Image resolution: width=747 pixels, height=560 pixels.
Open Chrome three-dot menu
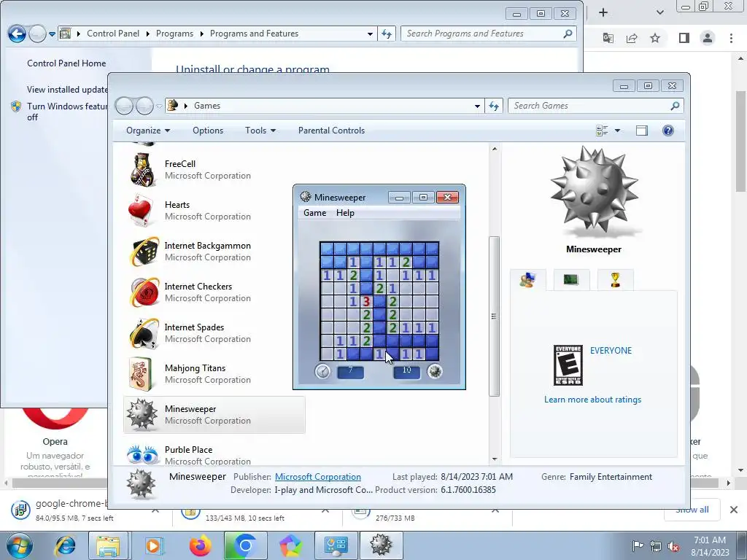[731, 38]
